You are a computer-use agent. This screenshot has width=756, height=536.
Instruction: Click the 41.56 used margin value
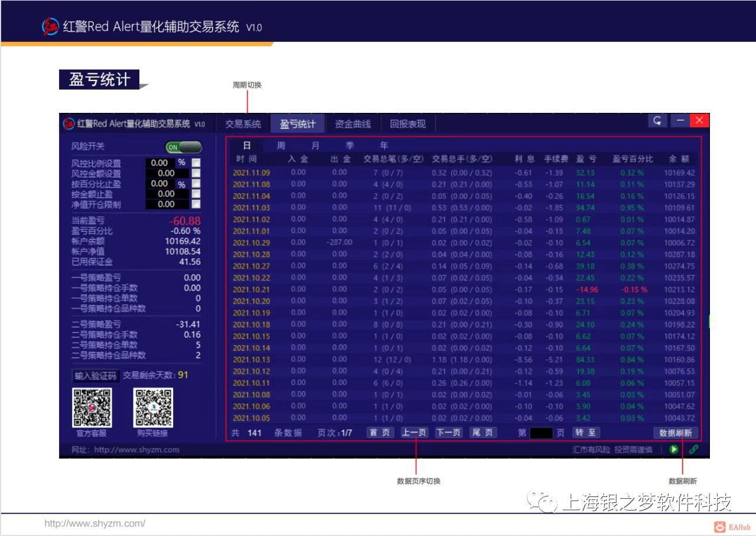click(x=190, y=262)
